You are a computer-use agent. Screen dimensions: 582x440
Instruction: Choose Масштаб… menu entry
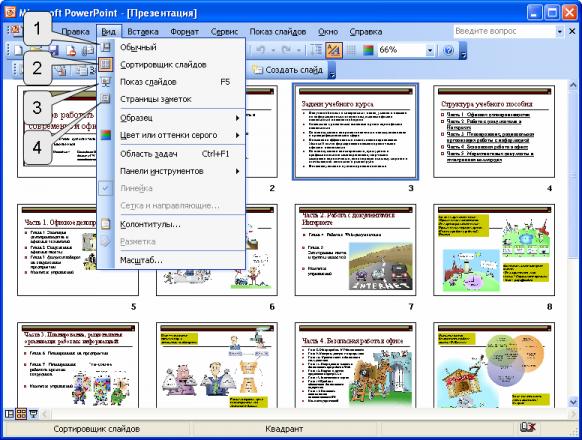coord(171,260)
